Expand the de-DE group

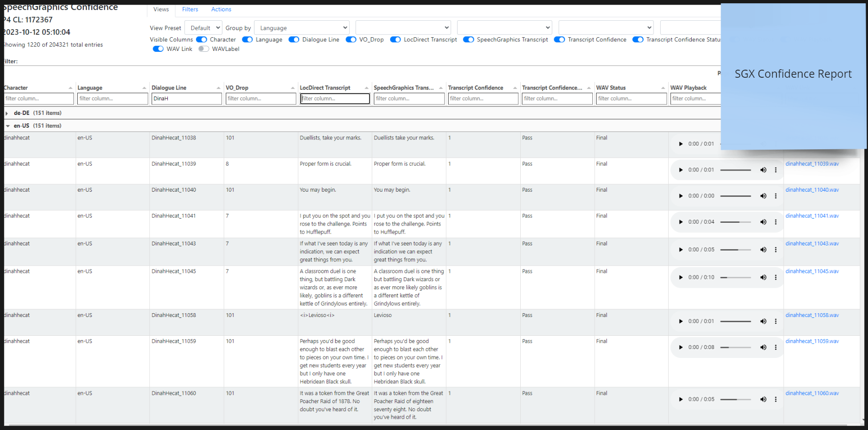coord(7,114)
